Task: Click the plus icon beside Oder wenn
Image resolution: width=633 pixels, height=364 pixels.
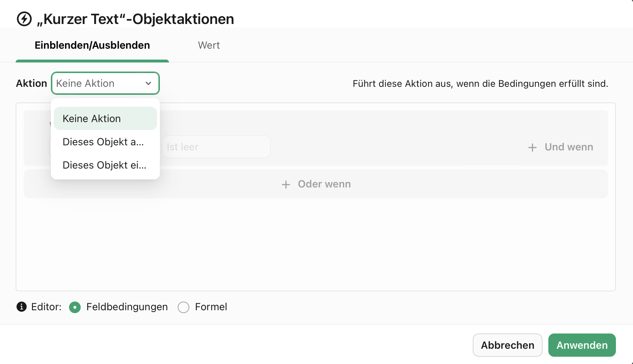Action: 286,184
